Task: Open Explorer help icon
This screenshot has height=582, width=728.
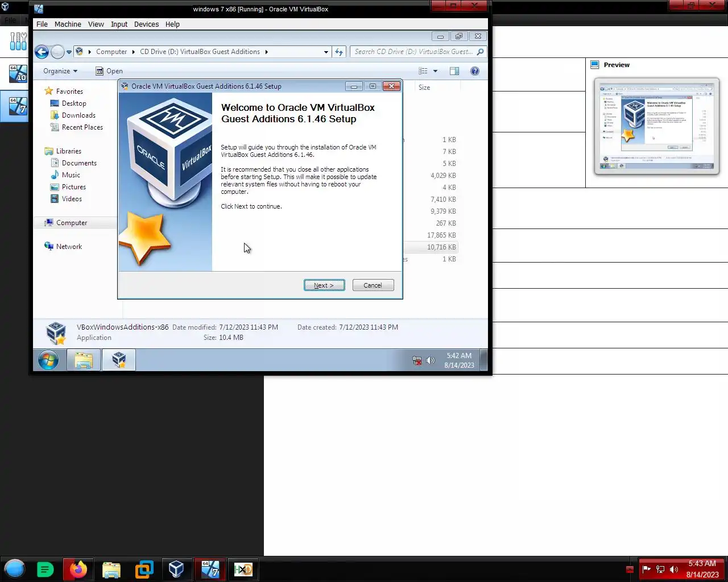Action: 475,71
